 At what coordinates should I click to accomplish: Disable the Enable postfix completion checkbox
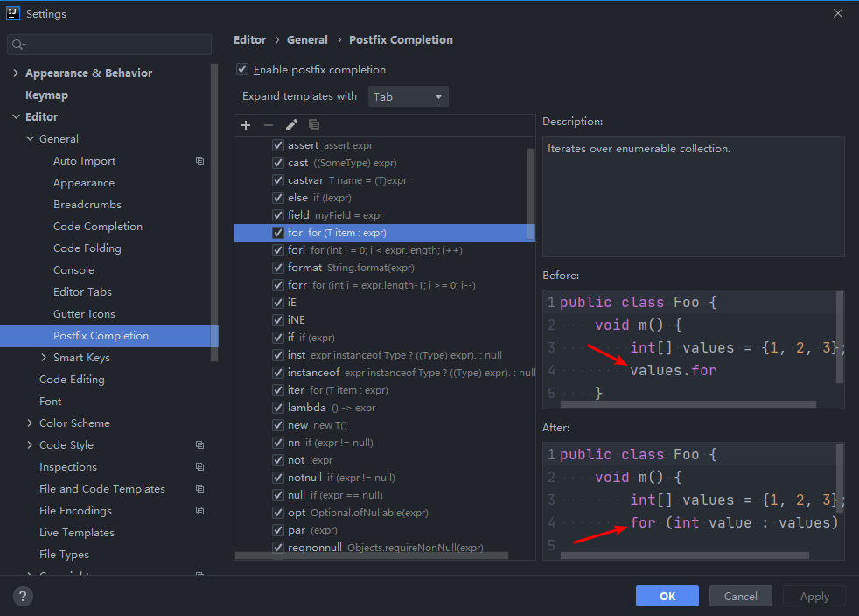tap(242, 70)
